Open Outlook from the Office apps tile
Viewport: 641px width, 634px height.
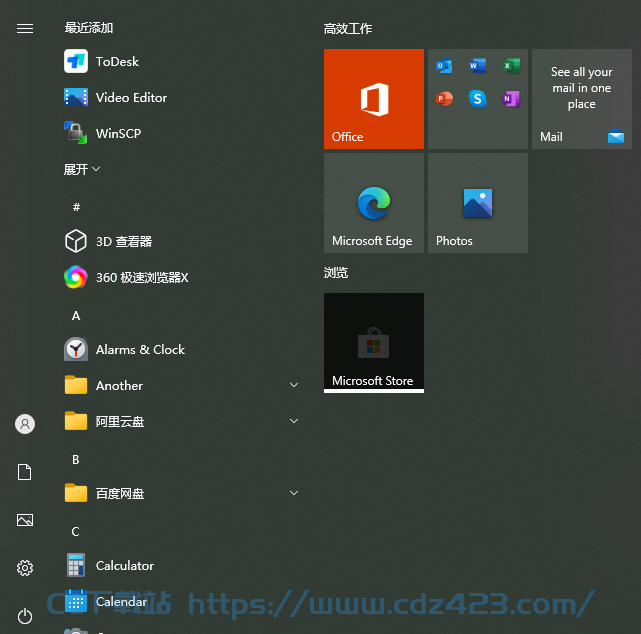[x=444, y=66]
